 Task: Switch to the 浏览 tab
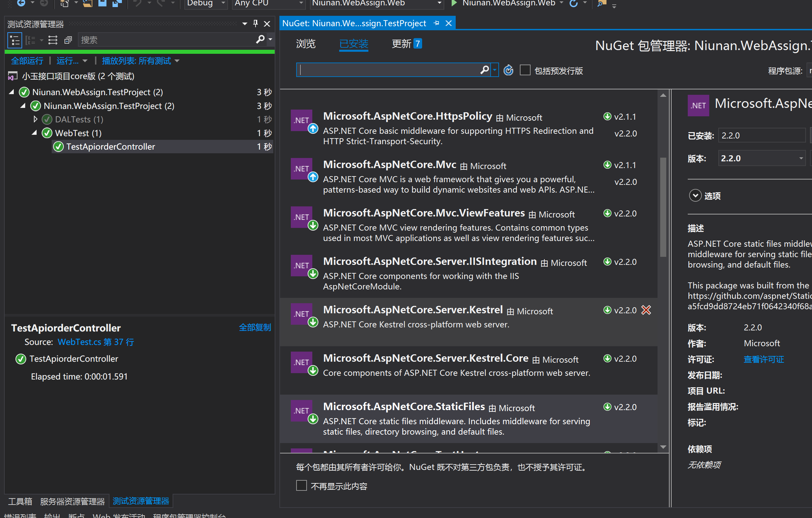coord(306,44)
